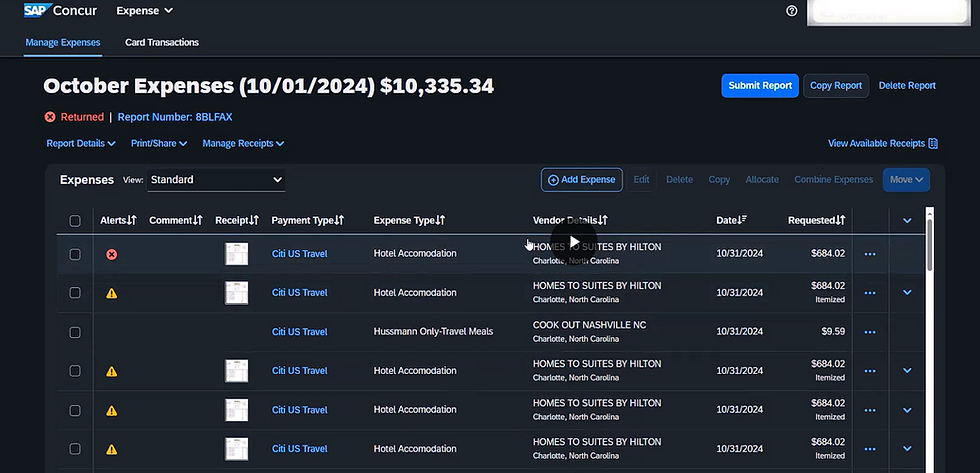The height and width of the screenshot is (473, 980).
Task: Expand the Report Details menu
Action: pos(81,143)
